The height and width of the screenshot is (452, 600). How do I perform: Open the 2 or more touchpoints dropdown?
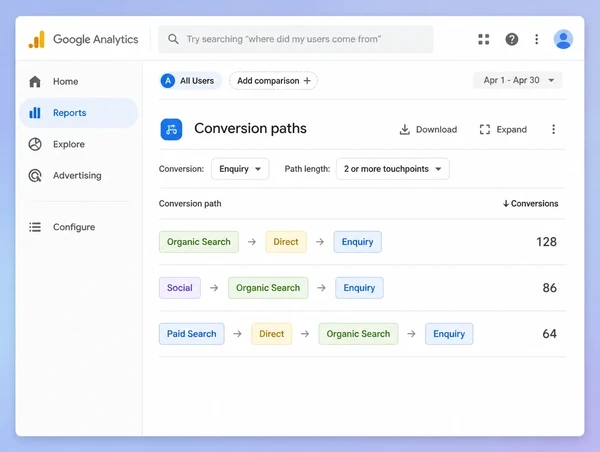(x=393, y=169)
